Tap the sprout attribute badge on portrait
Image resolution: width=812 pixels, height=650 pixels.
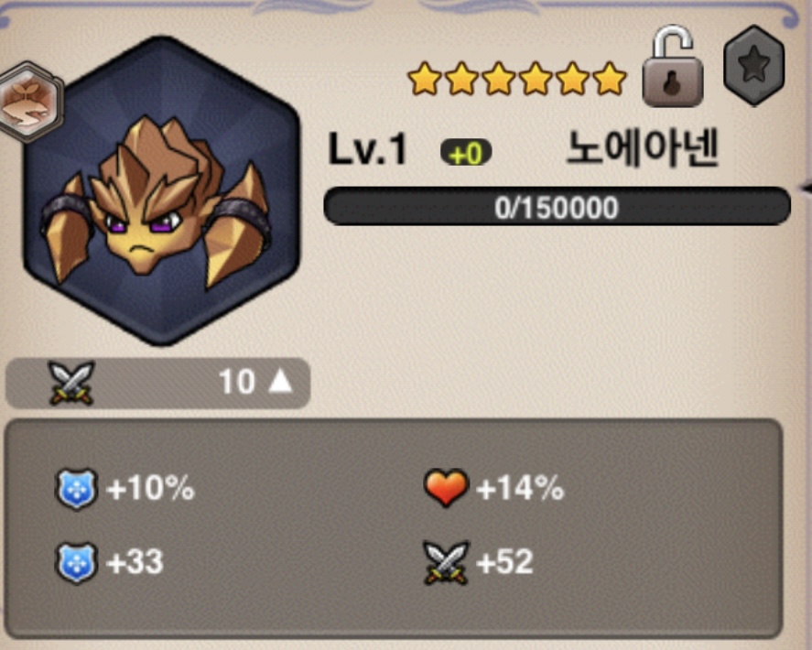pyautogui.click(x=31, y=102)
